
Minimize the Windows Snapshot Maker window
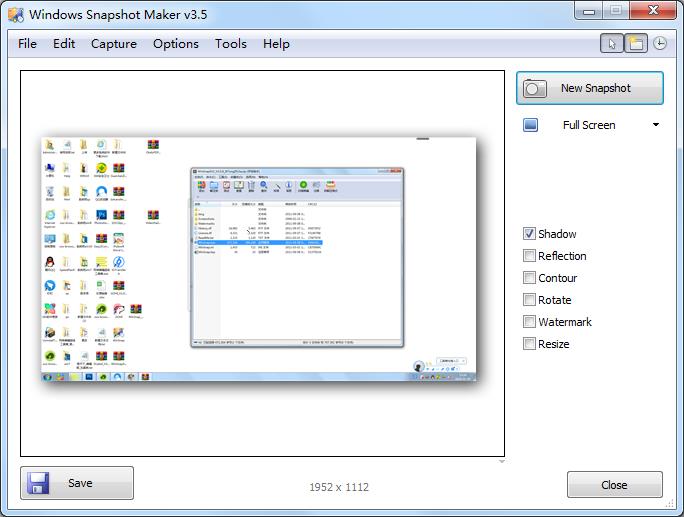point(589,11)
